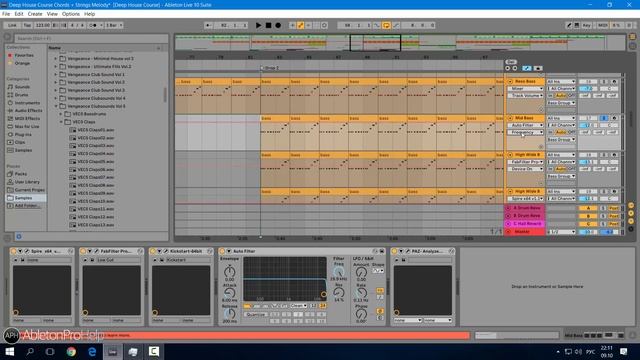Toggle FabFilter Pro device activator
640x360 pixels.
coord(83,251)
